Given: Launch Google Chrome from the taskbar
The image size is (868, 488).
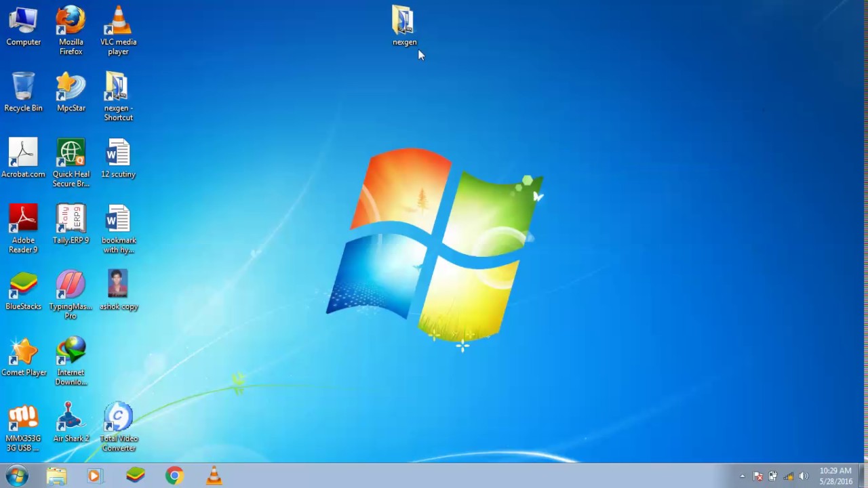Looking at the screenshot, I should [x=174, y=476].
